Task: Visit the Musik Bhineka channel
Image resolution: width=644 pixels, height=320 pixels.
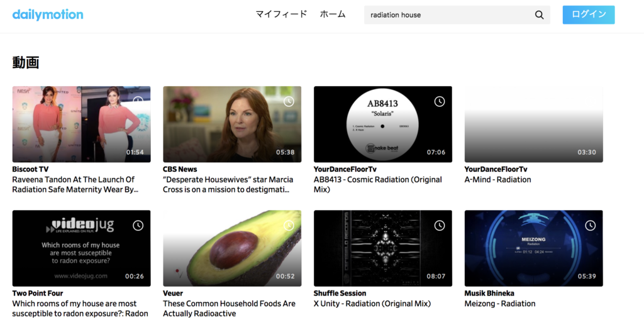Action: point(489,294)
